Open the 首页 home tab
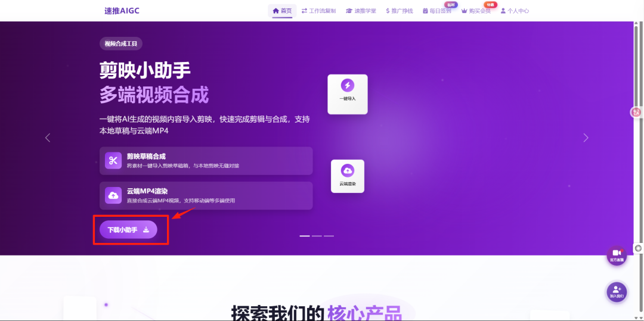644x321 pixels. click(x=282, y=11)
